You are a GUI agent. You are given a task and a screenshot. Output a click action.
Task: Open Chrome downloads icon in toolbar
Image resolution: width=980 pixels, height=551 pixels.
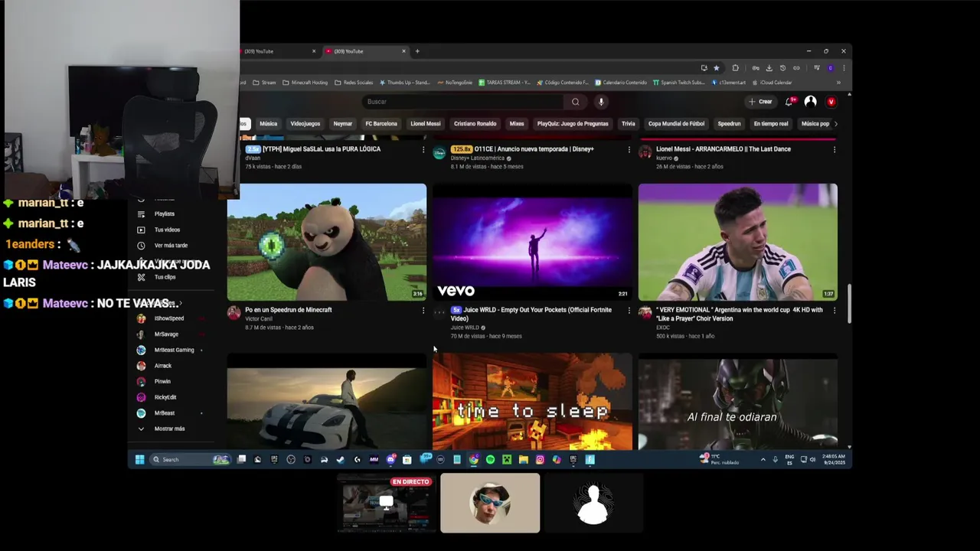[x=769, y=68]
